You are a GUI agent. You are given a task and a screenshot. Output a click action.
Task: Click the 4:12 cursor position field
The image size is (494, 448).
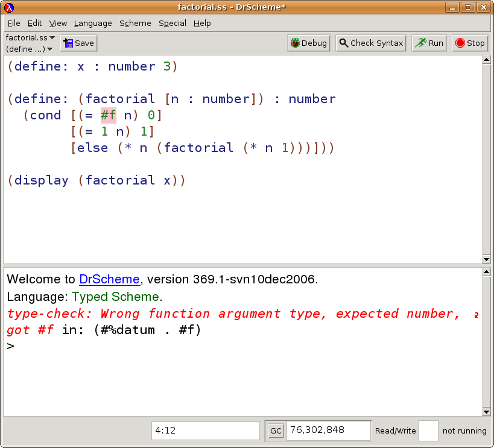[205, 431]
